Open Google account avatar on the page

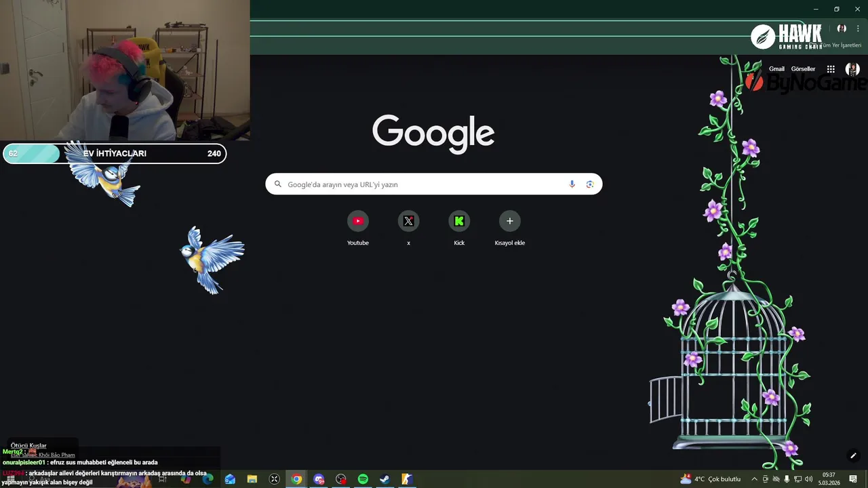pos(852,69)
